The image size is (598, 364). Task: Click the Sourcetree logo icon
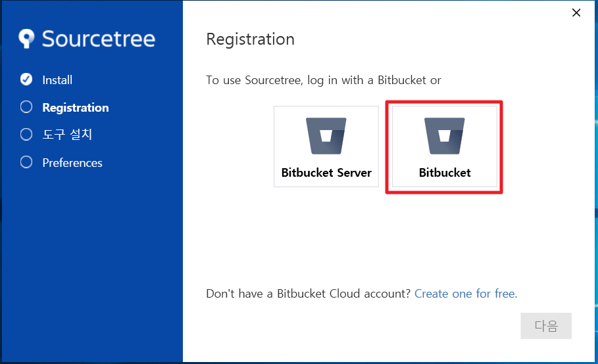(x=26, y=39)
